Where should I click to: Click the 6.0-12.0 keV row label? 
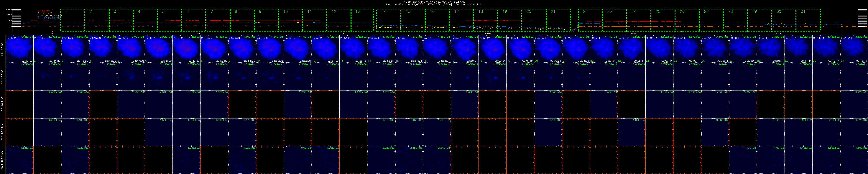(2, 77)
